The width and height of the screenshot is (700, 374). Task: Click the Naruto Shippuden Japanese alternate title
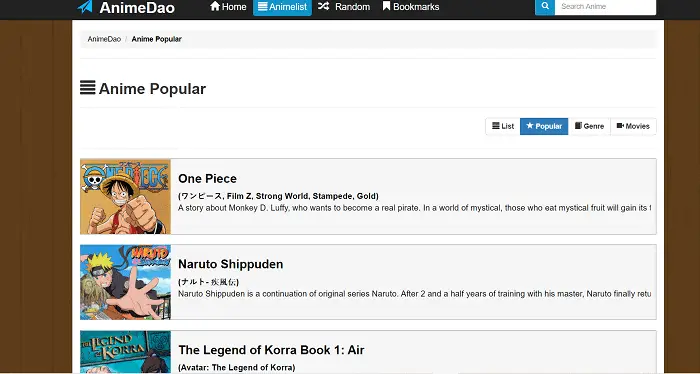(208, 282)
